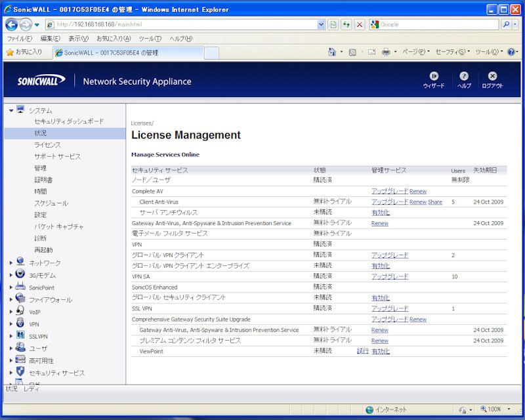This screenshot has width=525, height=420.
Task: Open the ヘルプ(H) menu
Action: point(181,39)
